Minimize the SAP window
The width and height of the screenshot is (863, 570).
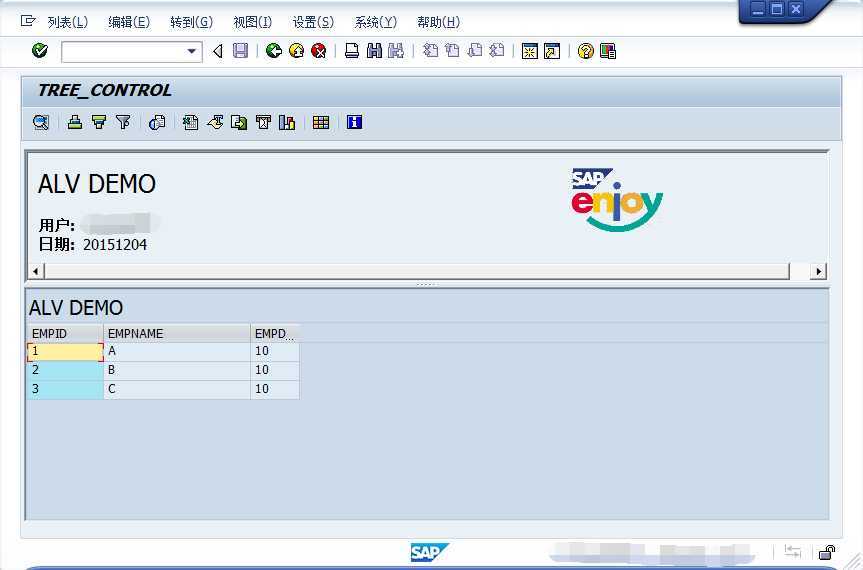[758, 9]
